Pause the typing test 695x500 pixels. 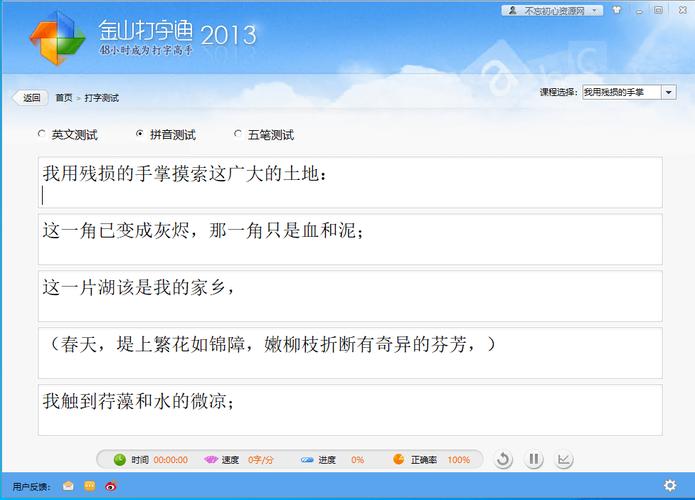click(x=534, y=459)
